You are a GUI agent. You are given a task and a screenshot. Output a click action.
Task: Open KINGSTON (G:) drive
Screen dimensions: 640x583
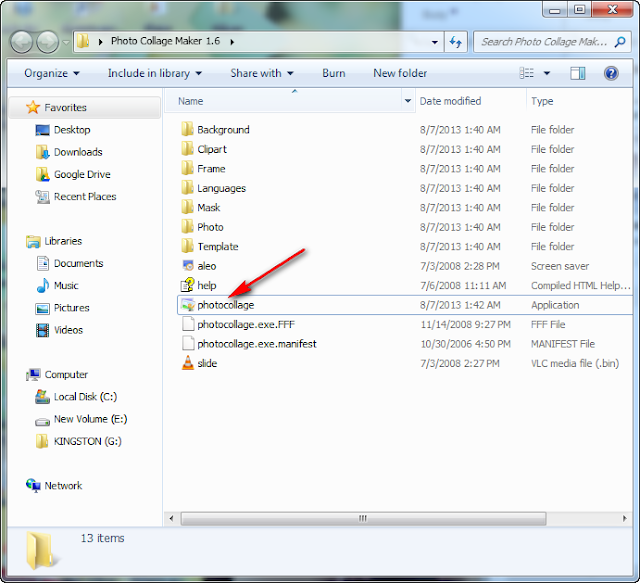click(78, 441)
